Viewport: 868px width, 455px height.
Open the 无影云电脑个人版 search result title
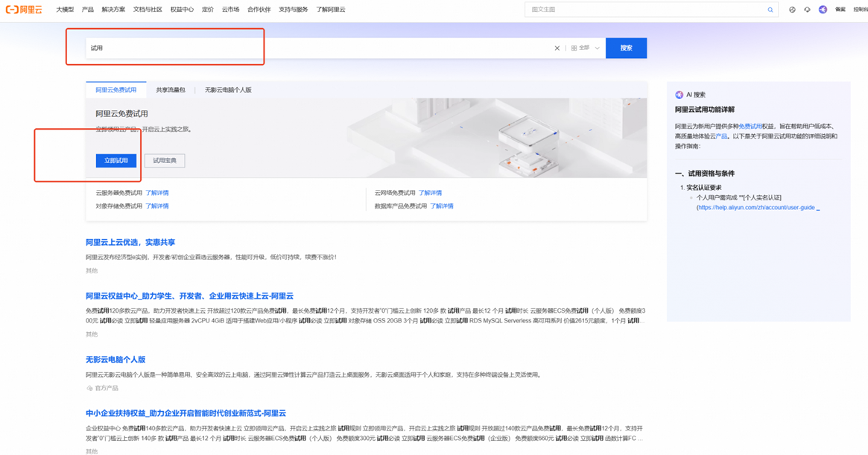point(115,360)
